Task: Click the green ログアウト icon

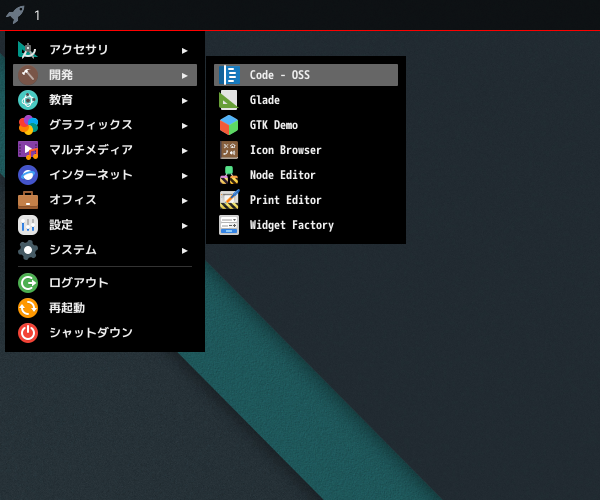Action: click(28, 283)
